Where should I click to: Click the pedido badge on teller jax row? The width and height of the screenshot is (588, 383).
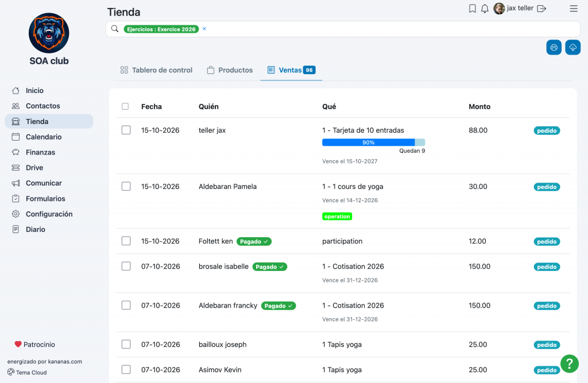[x=547, y=130]
